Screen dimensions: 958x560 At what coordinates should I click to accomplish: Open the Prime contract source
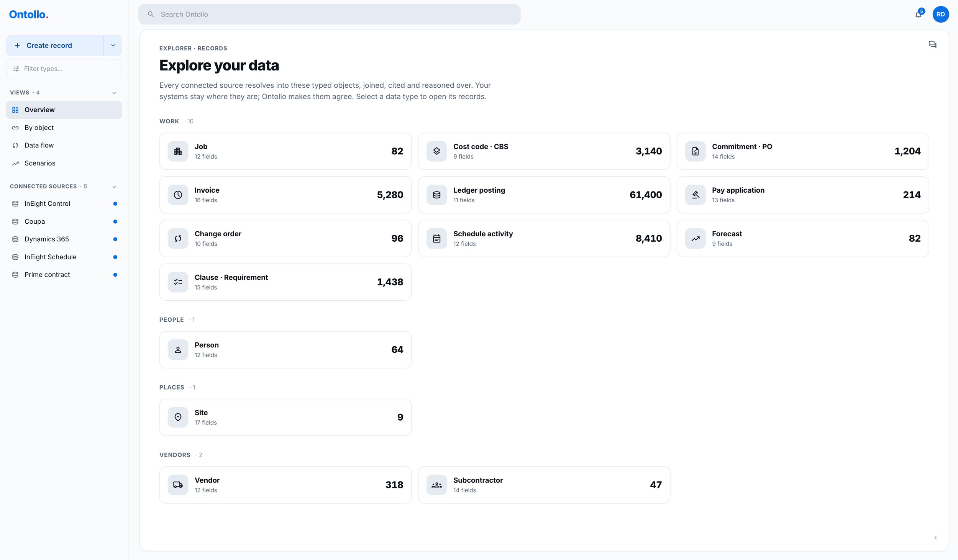coord(64,275)
